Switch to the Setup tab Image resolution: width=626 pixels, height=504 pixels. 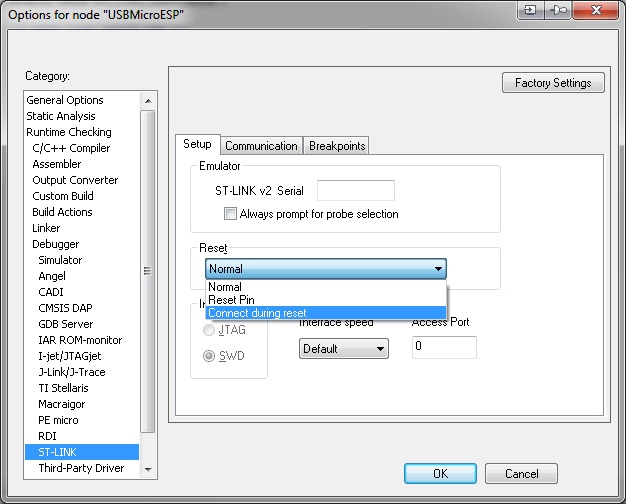coord(197,144)
